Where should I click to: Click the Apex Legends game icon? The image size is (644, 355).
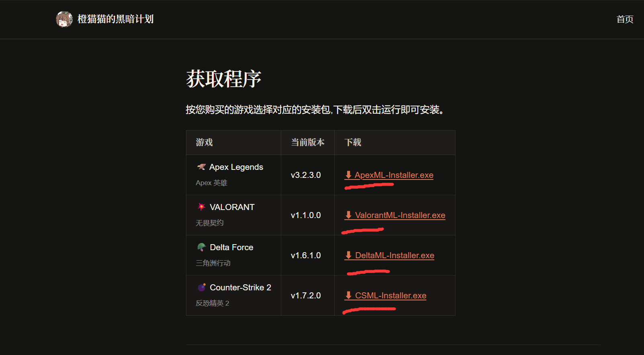click(201, 167)
